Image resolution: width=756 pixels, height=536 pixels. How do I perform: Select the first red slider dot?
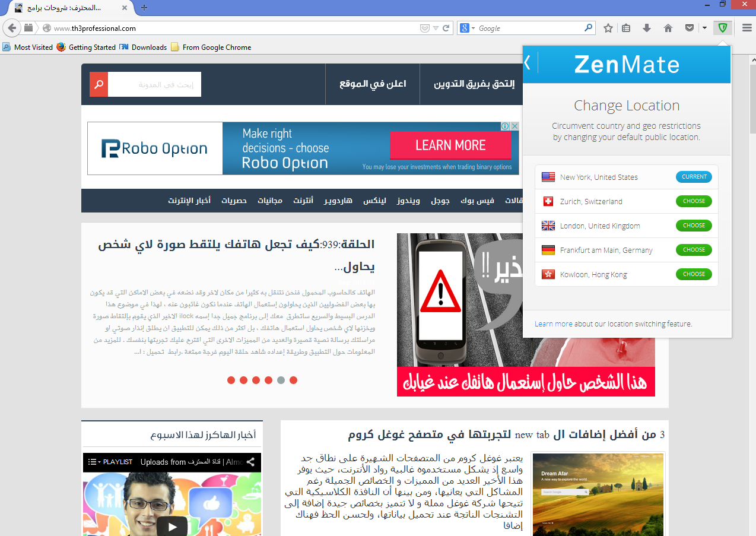click(231, 380)
